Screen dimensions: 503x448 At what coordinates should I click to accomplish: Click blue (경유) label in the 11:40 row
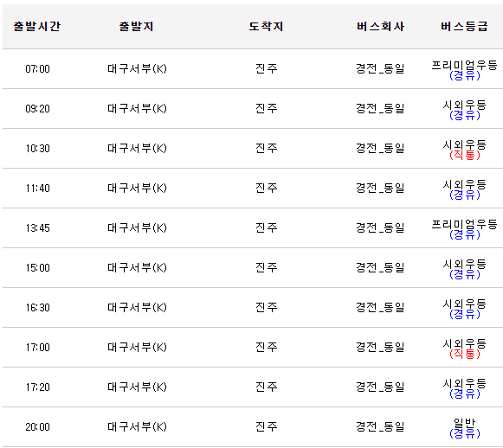465,195
